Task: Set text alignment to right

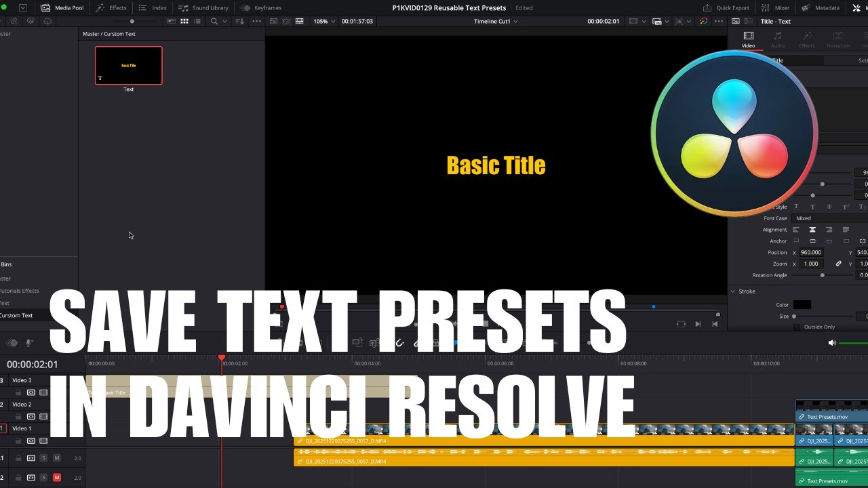Action: tap(829, 230)
